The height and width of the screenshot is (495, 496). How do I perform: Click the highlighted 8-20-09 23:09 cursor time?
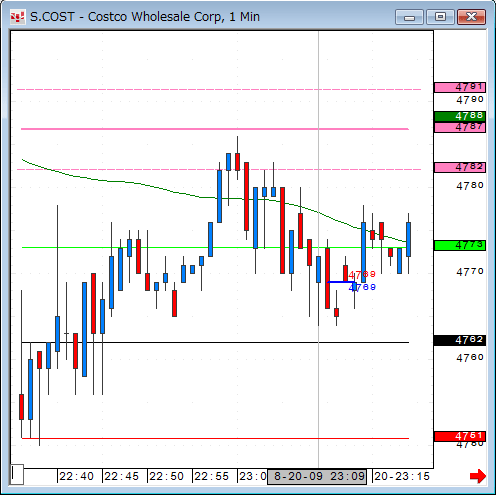(x=317, y=476)
